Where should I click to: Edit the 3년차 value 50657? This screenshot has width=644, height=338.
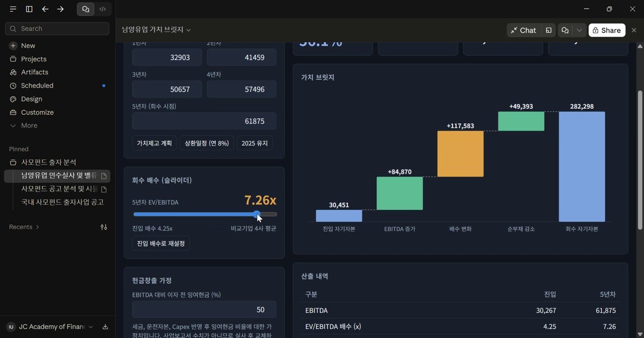point(167,89)
